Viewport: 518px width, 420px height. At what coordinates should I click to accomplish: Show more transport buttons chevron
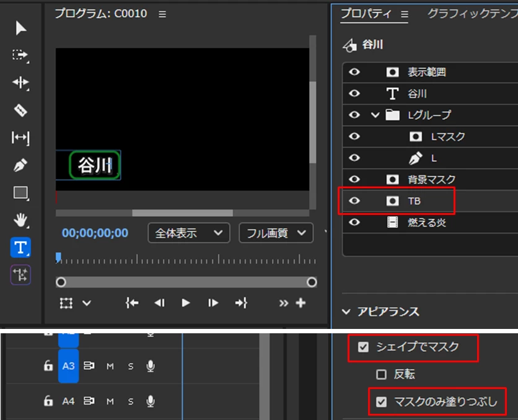283,303
